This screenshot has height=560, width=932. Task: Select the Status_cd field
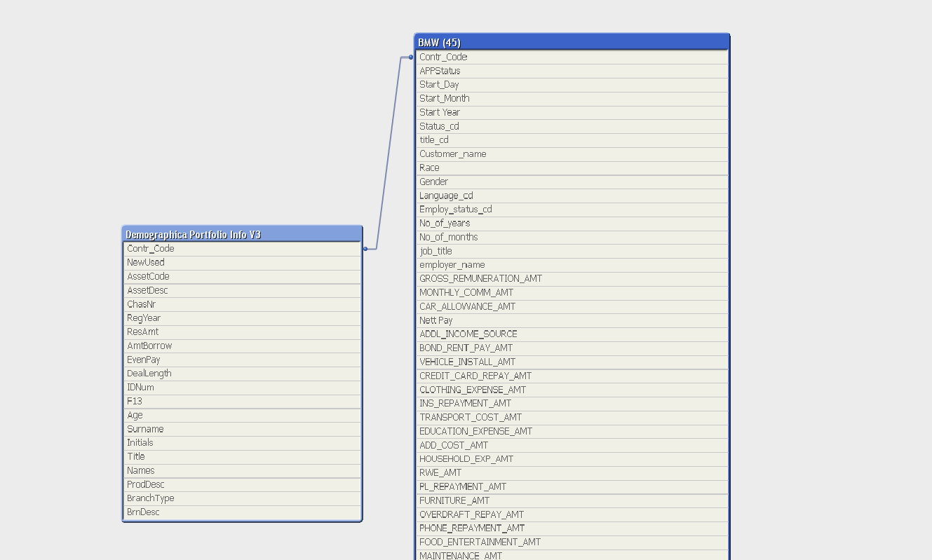click(x=572, y=126)
